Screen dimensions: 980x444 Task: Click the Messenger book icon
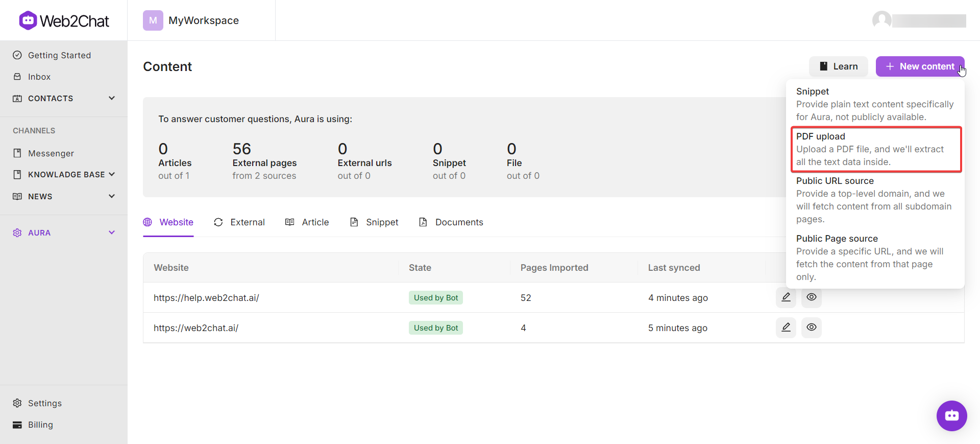(x=17, y=153)
